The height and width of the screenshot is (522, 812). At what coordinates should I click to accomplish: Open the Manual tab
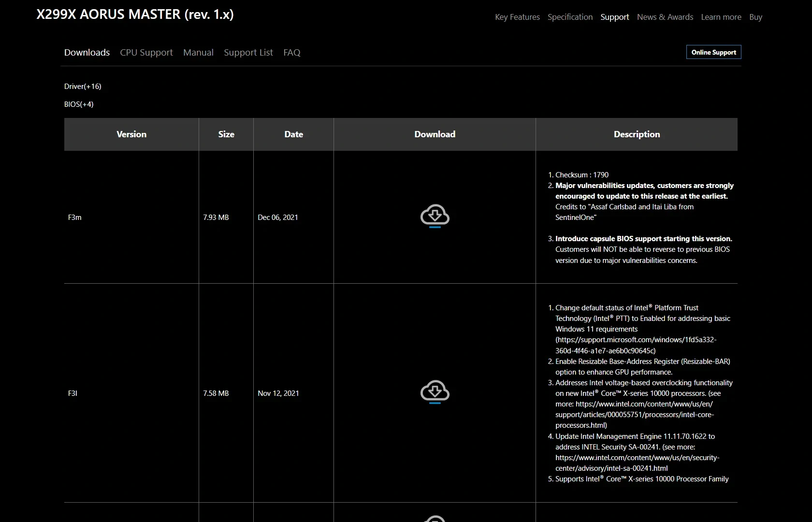point(198,52)
